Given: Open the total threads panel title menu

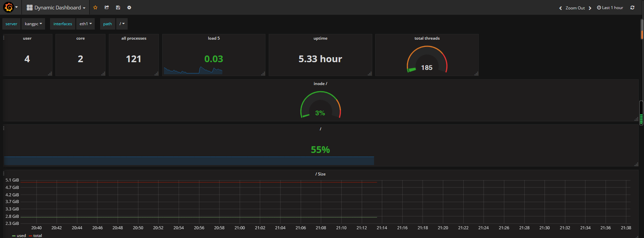Looking at the screenshot, I should coord(427,38).
